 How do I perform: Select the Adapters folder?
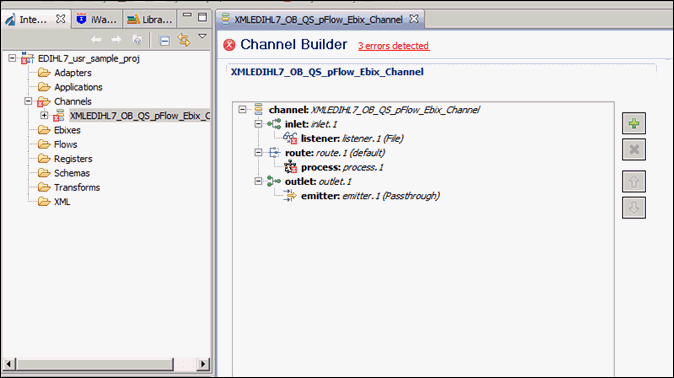[73, 73]
